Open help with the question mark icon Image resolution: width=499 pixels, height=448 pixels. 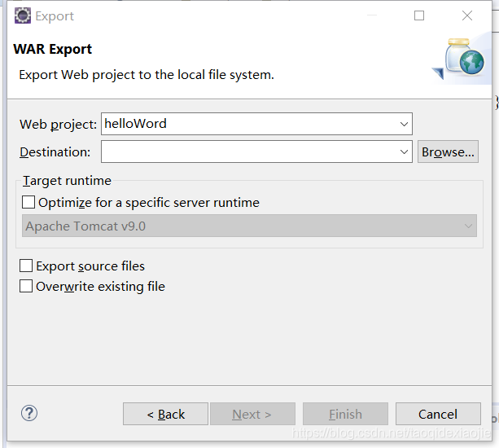29,413
